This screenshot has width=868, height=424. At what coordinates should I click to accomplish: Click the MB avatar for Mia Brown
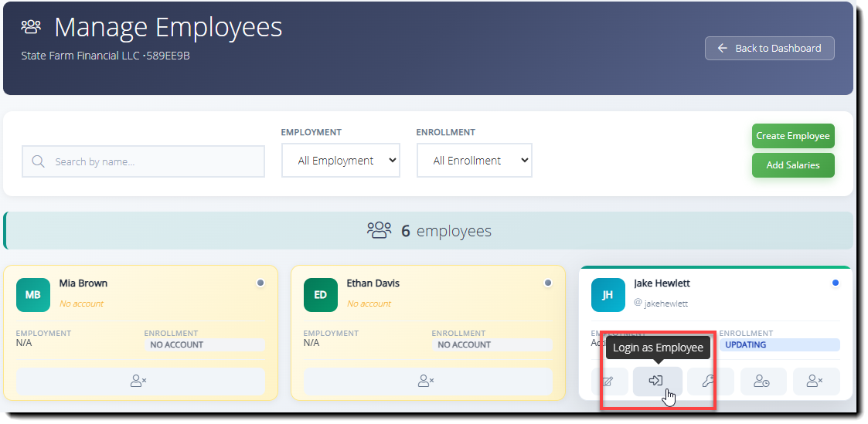pos(33,295)
